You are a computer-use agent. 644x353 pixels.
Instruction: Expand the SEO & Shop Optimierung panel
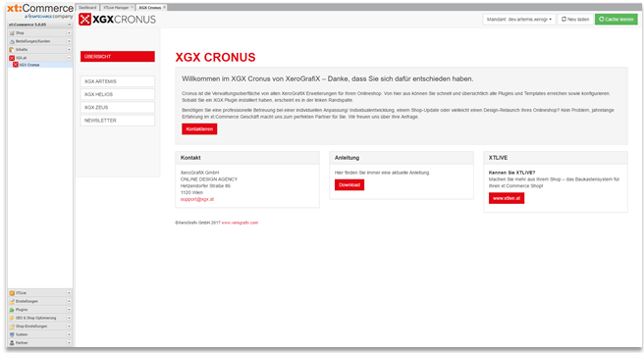[69, 318]
